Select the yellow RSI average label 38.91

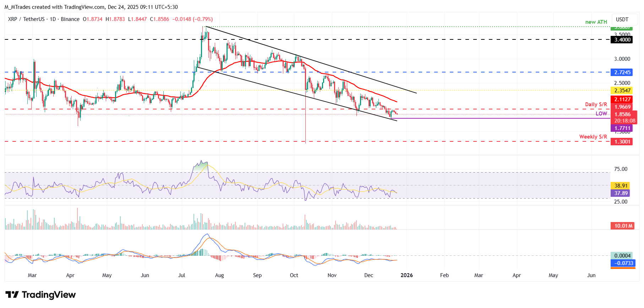click(x=621, y=186)
